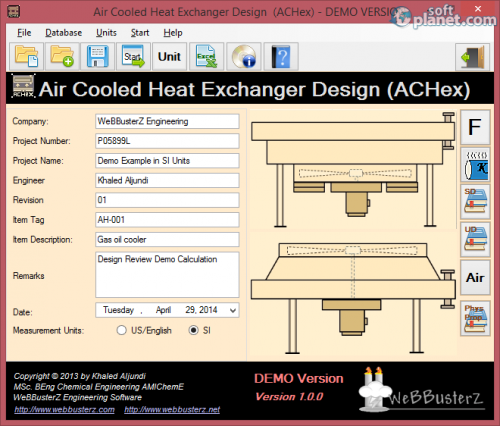Open the F side panel button
Viewport: 500px width, 426px height.
coord(475,127)
